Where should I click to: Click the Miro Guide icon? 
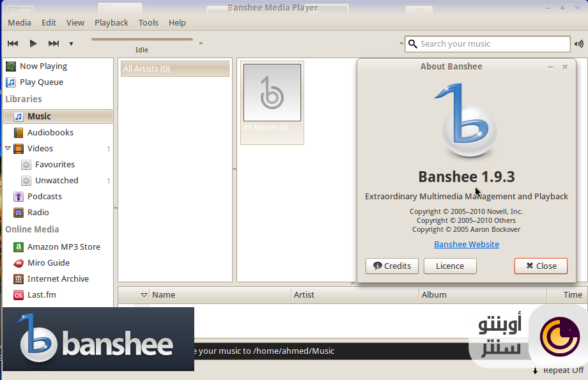click(19, 262)
